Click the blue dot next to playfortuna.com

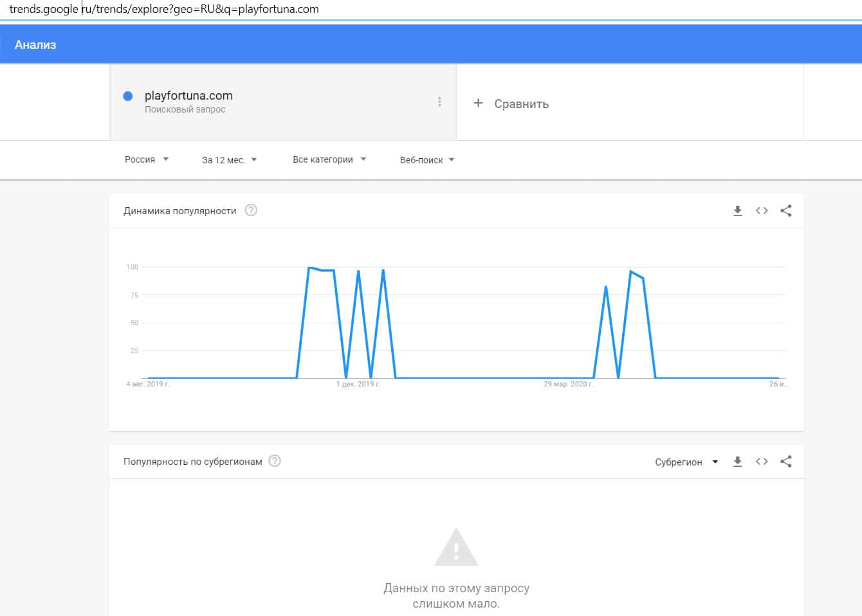128,96
